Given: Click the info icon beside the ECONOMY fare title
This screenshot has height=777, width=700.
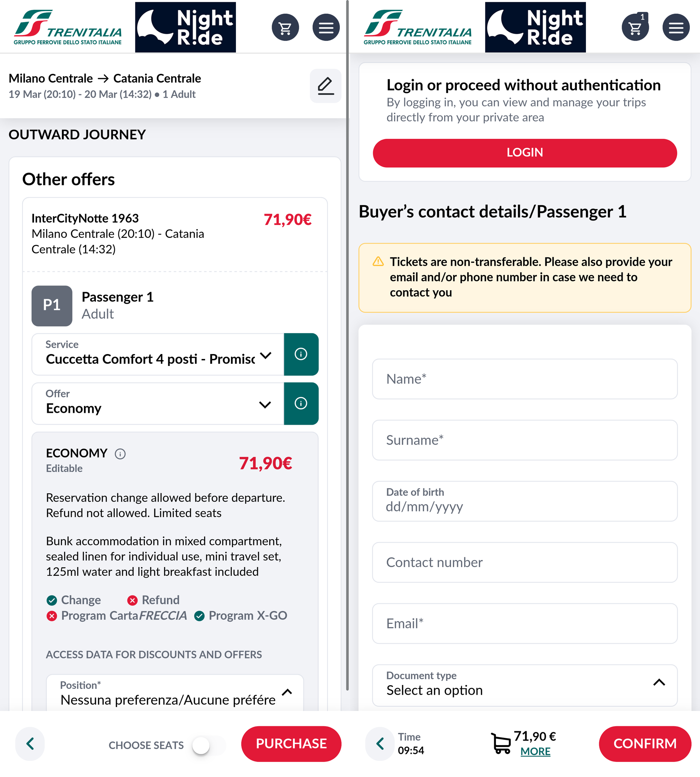Looking at the screenshot, I should coord(120,454).
